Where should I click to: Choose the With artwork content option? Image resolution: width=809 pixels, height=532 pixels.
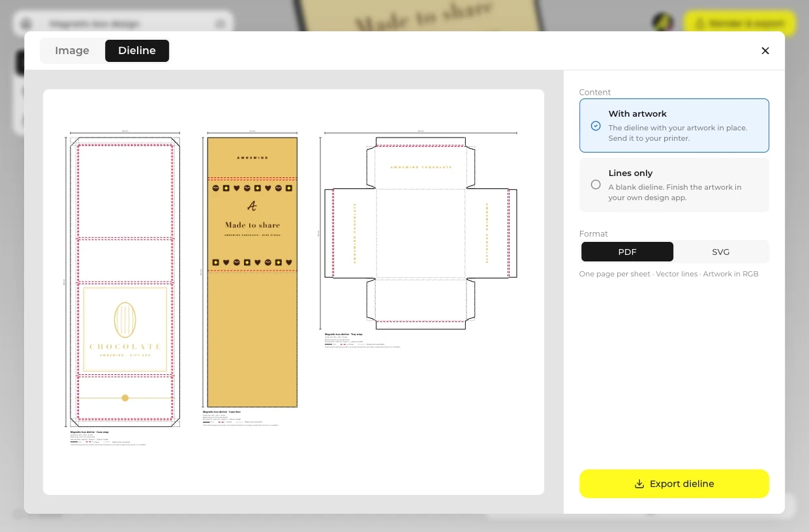click(x=674, y=125)
